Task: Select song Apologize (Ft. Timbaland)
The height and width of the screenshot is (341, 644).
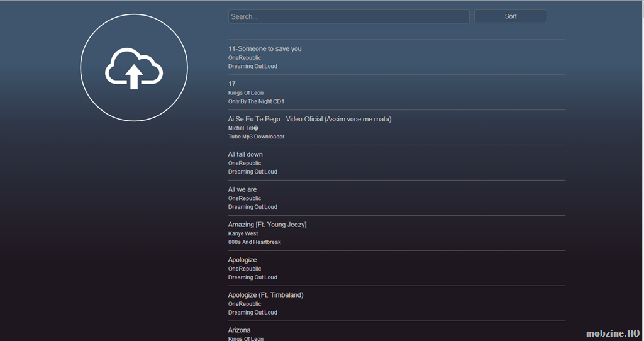Action: click(x=266, y=295)
